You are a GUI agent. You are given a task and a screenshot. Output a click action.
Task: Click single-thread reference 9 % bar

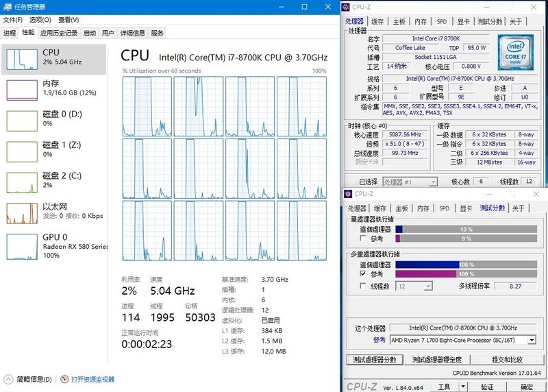466,238
